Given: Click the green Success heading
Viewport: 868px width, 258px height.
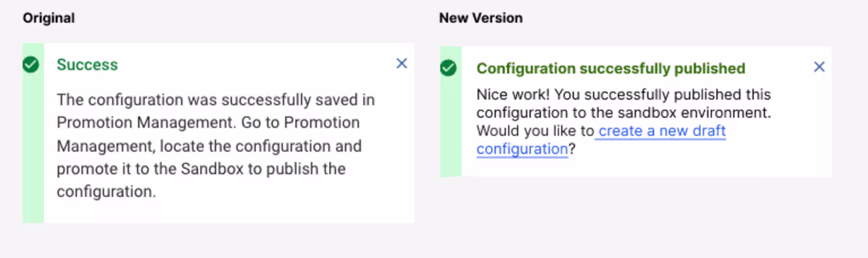Looking at the screenshot, I should pos(87,65).
